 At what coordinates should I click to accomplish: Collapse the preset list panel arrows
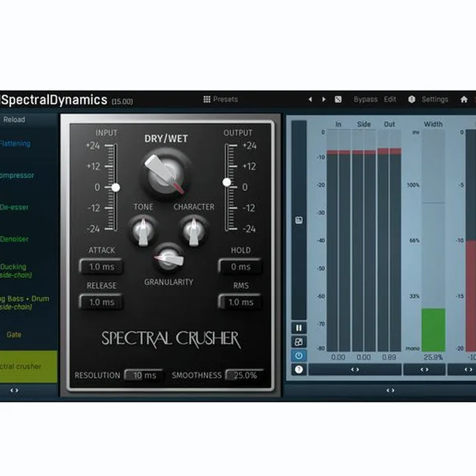coord(15,391)
